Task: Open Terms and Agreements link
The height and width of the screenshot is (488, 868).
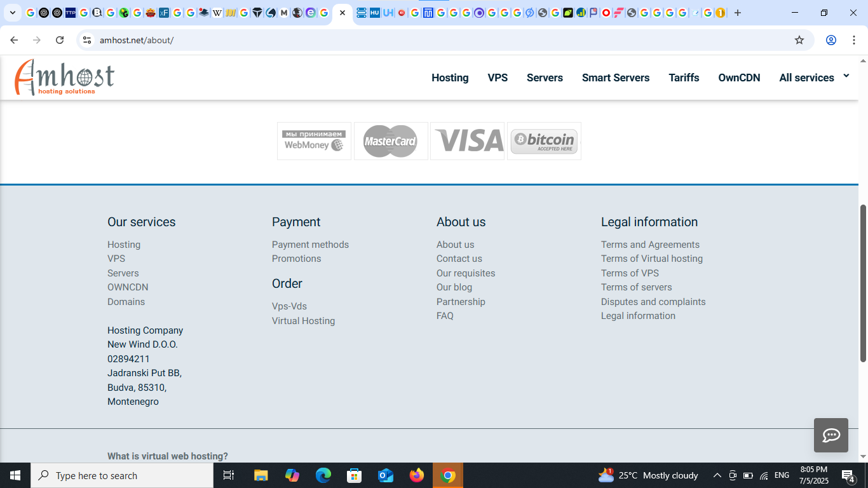Action: 650,245
